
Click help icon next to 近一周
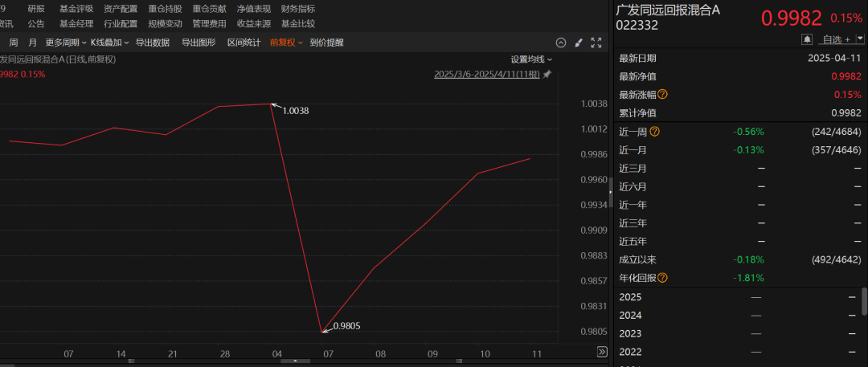(654, 132)
